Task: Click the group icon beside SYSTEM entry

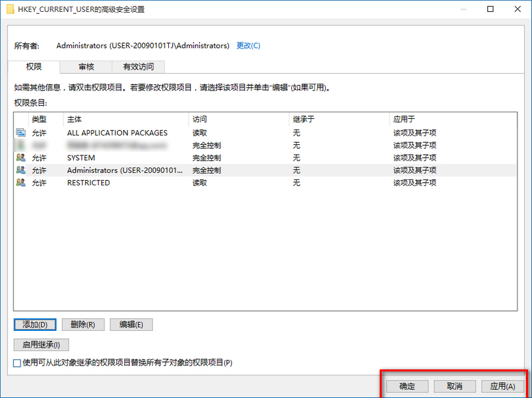Action: tap(21, 157)
